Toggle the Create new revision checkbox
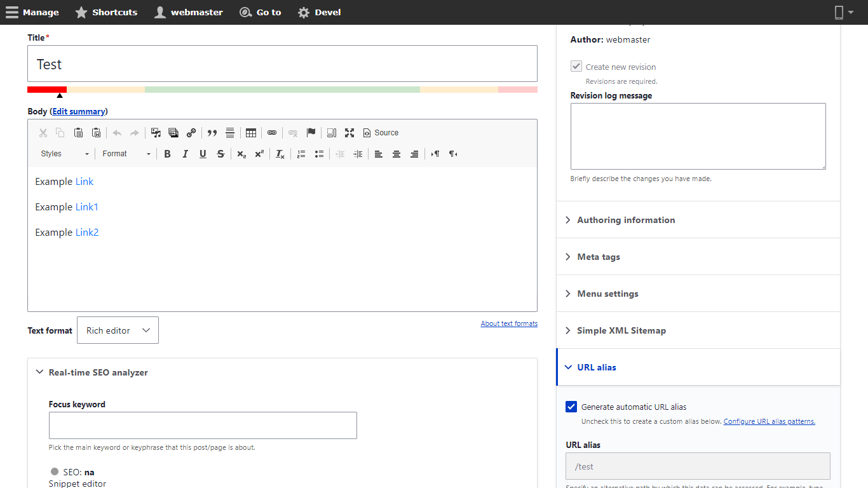This screenshot has width=868, height=488. [576, 67]
